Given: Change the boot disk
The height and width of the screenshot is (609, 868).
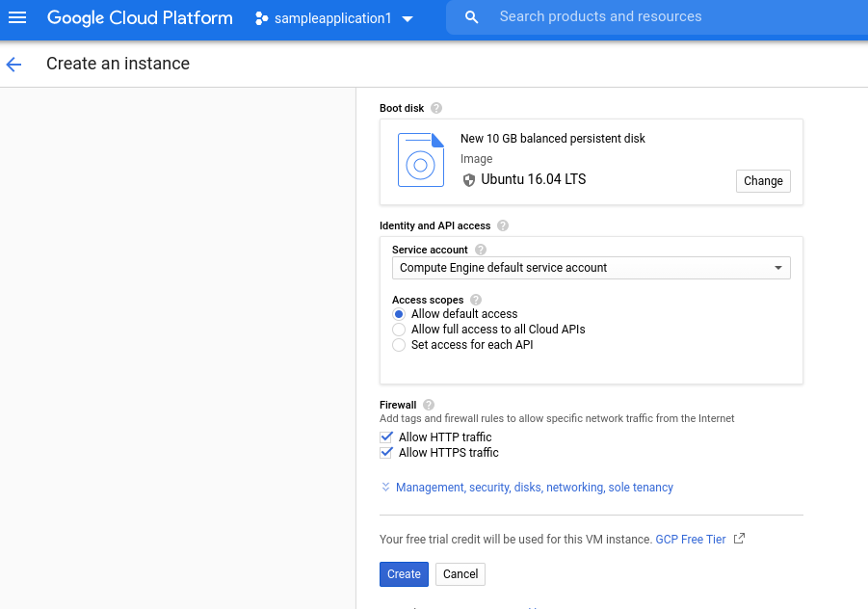Looking at the screenshot, I should point(763,181).
